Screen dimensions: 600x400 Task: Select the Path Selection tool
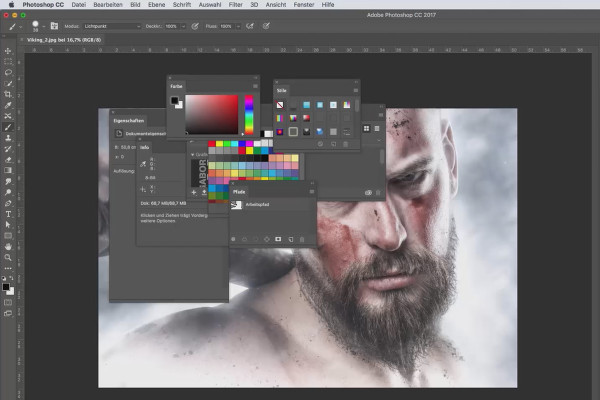[8, 225]
